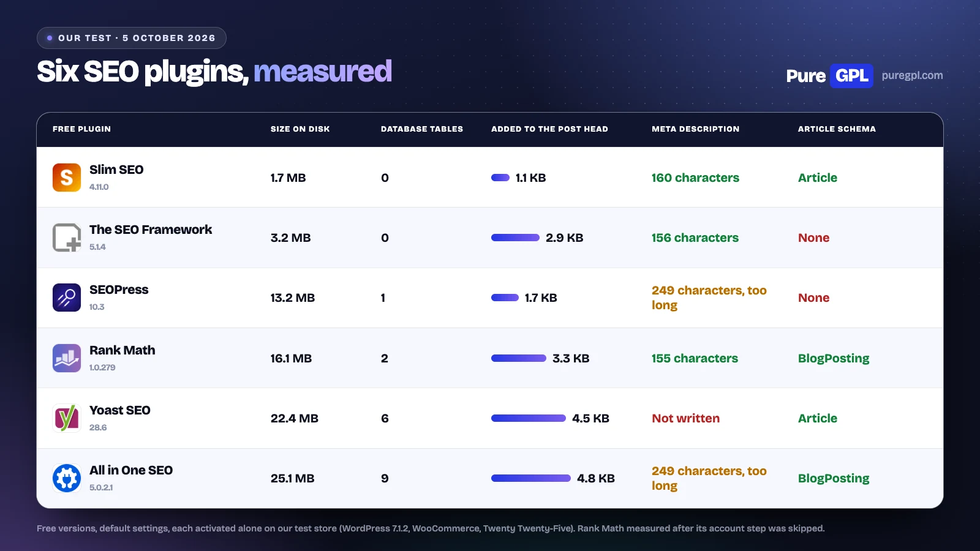This screenshot has height=551, width=980.
Task: Click the DATABASE TABLES column header
Action: click(x=422, y=129)
